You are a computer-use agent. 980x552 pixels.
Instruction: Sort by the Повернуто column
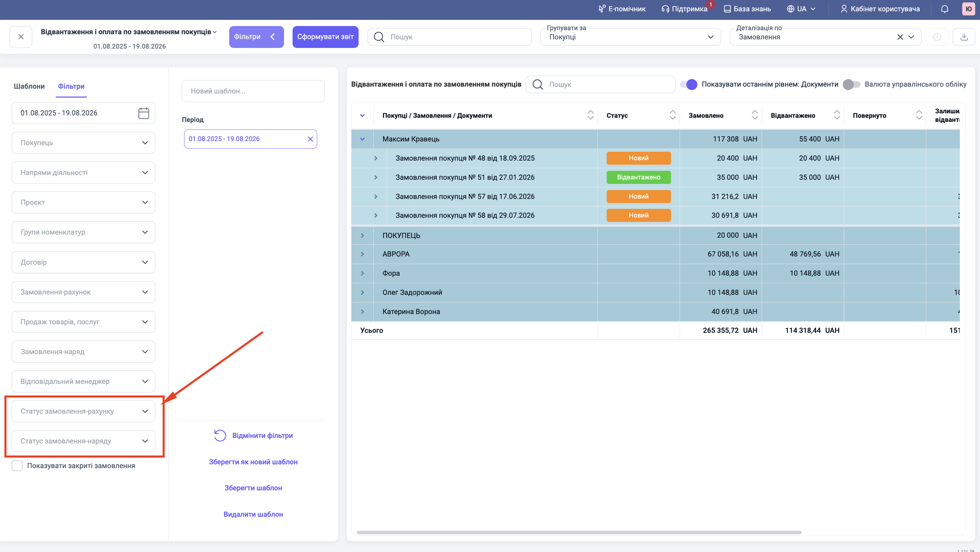(x=919, y=115)
